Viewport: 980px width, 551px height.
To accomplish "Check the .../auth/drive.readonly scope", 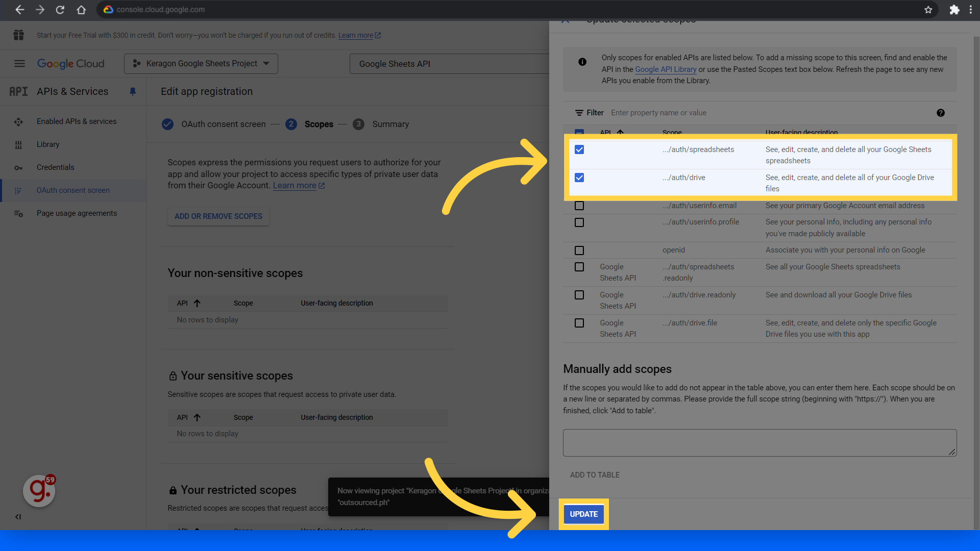I will (x=579, y=295).
